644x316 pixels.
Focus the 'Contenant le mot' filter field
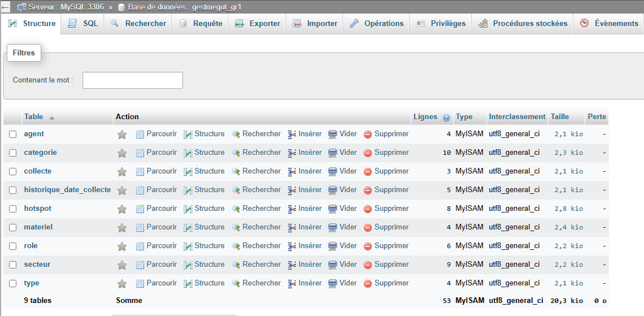click(132, 80)
